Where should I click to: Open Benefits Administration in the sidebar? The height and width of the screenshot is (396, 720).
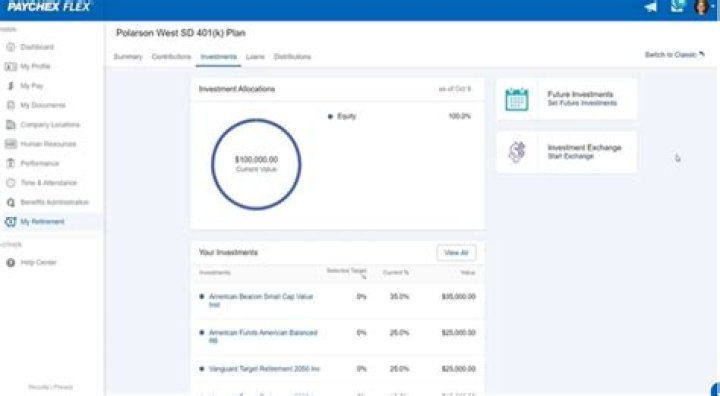tap(54, 203)
